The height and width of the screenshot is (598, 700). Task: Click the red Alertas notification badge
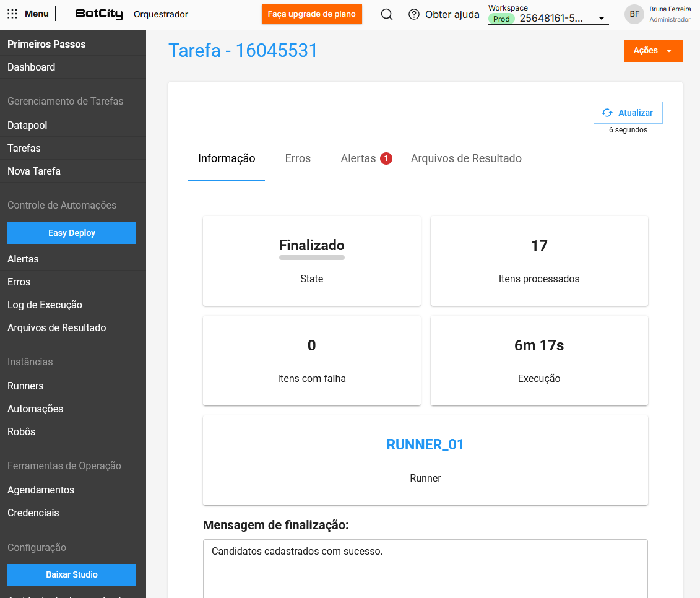[x=386, y=158]
